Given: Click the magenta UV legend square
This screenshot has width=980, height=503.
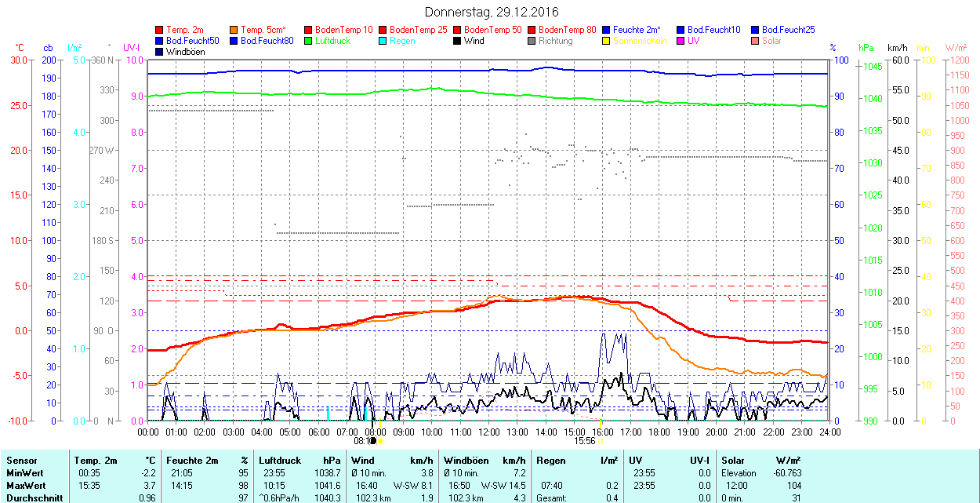Looking at the screenshot, I should [x=681, y=41].
